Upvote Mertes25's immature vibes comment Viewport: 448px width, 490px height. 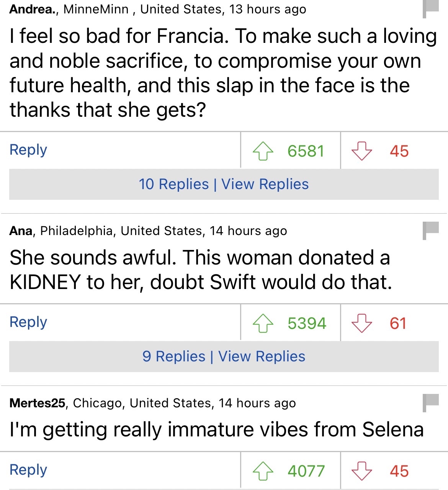click(263, 471)
